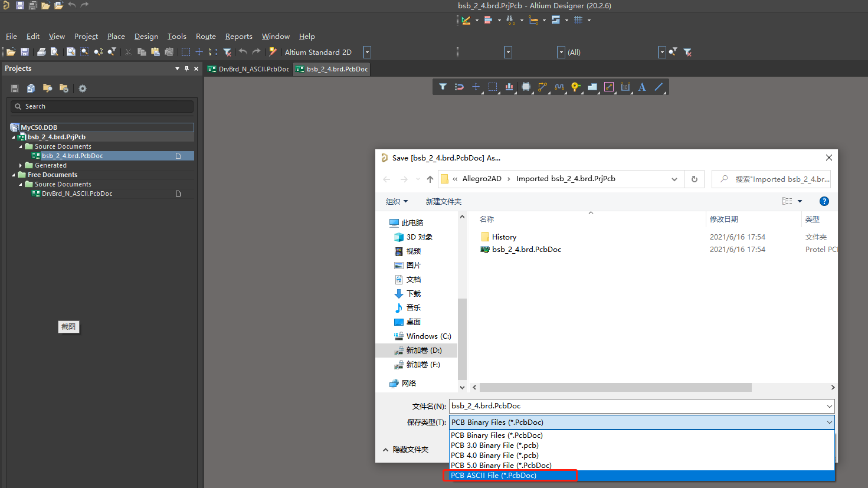Click 新建文件夹 new folder button
The image size is (868, 488).
[443, 201]
